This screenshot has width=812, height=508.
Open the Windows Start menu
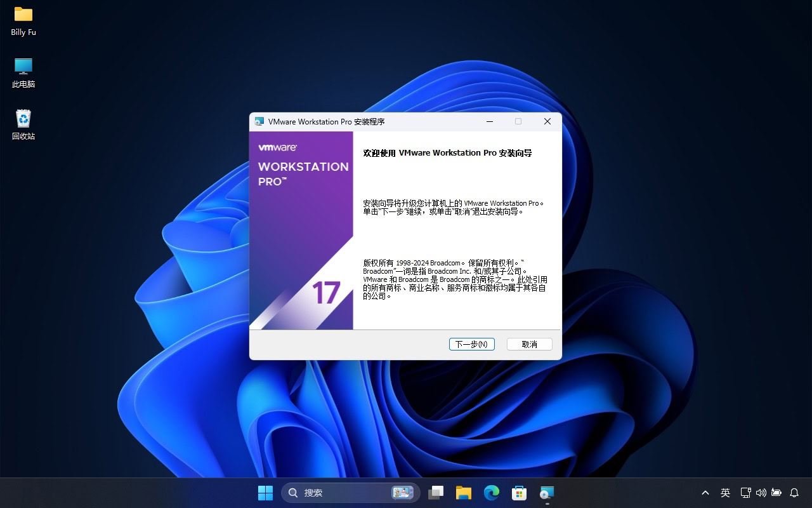coord(265,493)
